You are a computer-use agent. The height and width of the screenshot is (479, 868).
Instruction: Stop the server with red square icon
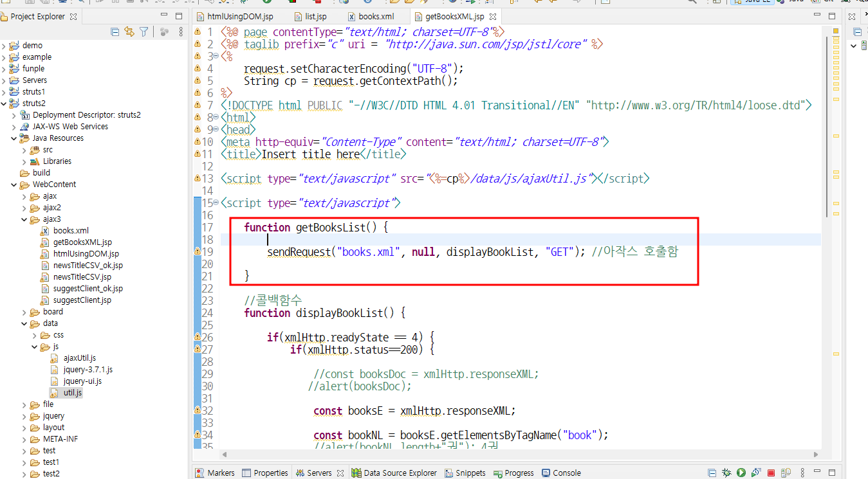click(x=771, y=473)
